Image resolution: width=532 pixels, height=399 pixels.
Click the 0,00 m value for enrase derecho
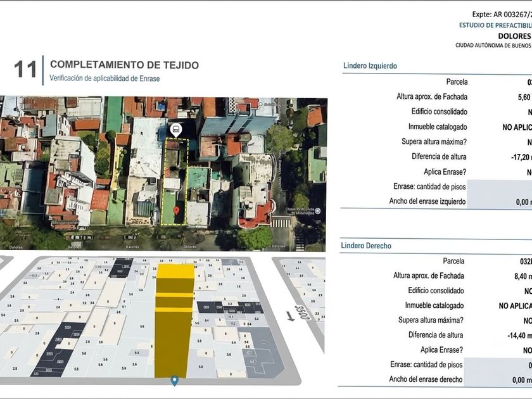click(522, 380)
